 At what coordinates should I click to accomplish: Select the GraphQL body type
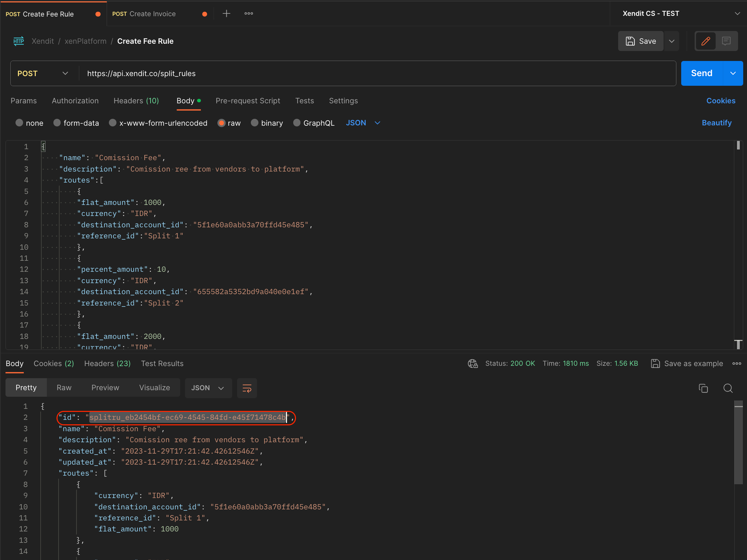point(297,123)
